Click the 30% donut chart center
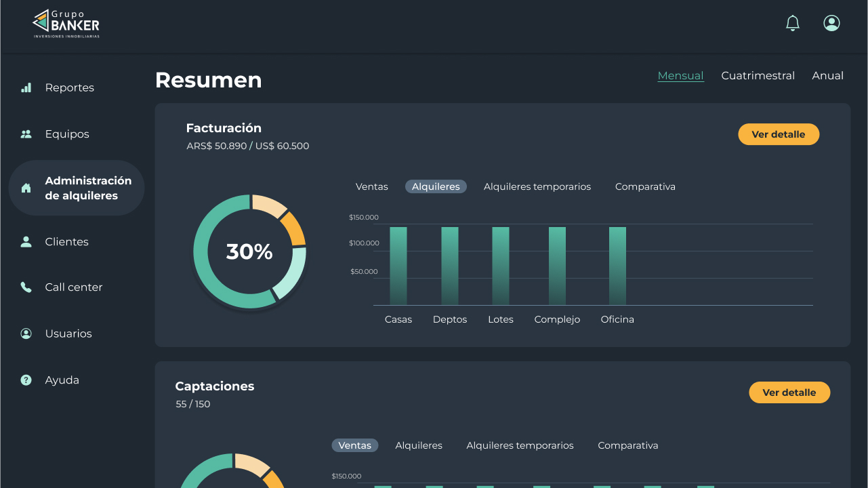This screenshot has width=868, height=488. click(249, 252)
